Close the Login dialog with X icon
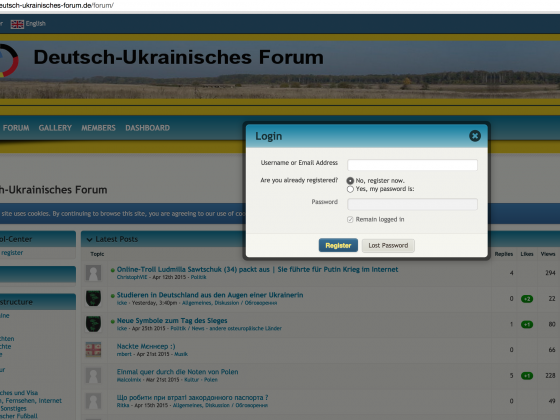This screenshot has height=420, width=560. [x=475, y=136]
